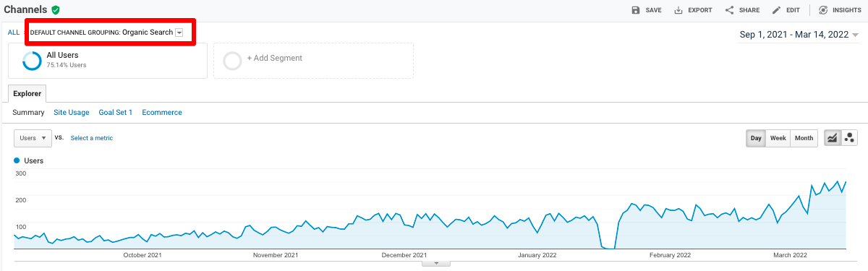Image resolution: width=868 pixels, height=271 pixels.
Task: Click the Export download icon
Action: point(678,10)
